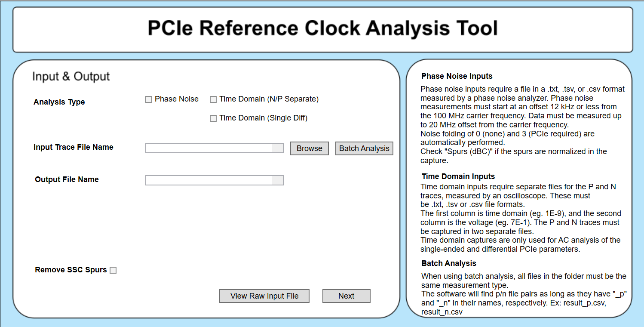Open View Raw Input File
644x327 pixels.
pyautogui.click(x=264, y=296)
